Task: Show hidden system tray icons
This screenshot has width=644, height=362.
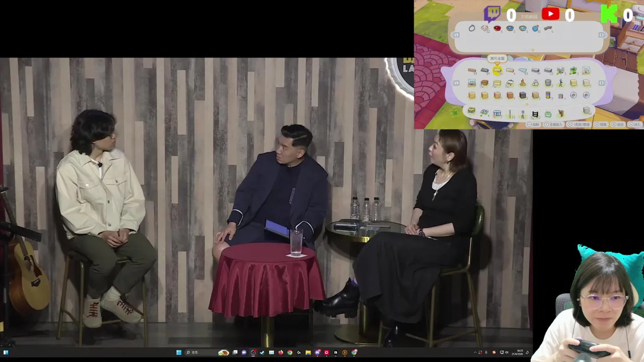Action: (475, 352)
